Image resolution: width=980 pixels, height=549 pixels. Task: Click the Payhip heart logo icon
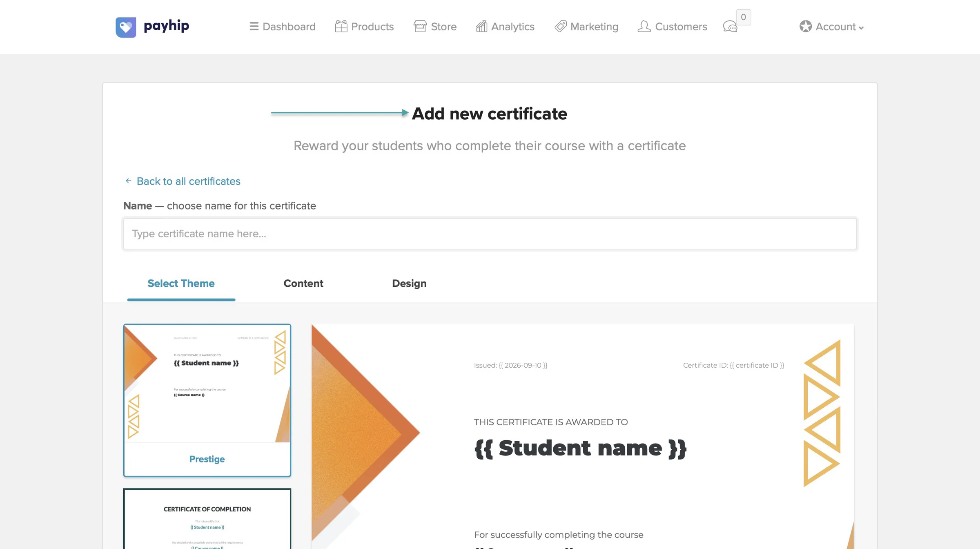click(126, 27)
